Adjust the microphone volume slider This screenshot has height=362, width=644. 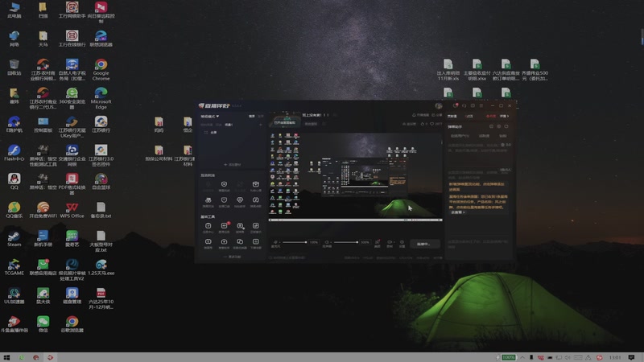pos(295,242)
